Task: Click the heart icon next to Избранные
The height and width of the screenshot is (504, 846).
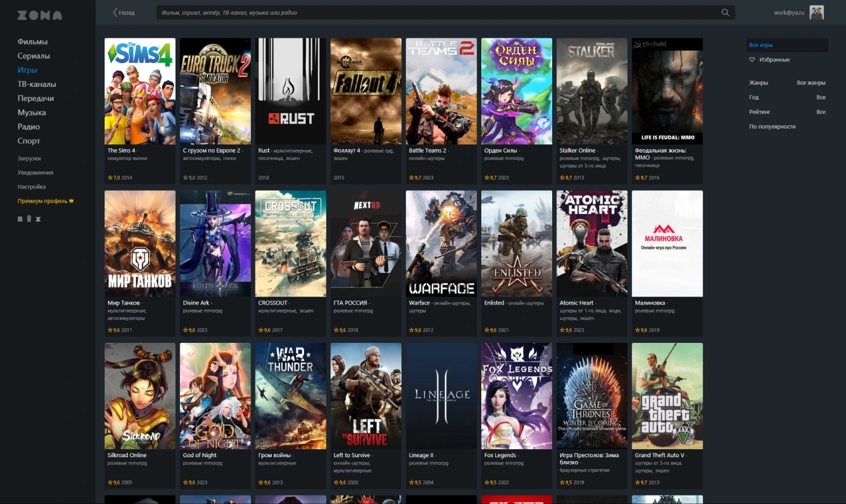Action: tap(752, 59)
